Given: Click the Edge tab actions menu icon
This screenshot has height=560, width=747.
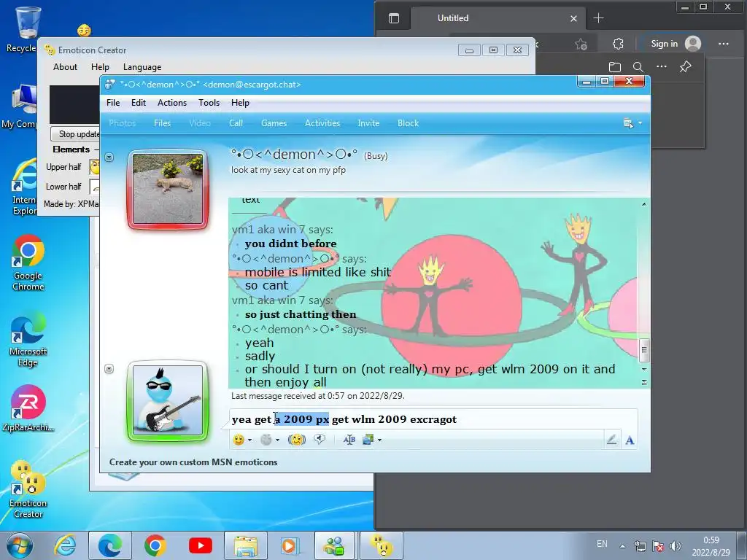Looking at the screenshot, I should [394, 18].
